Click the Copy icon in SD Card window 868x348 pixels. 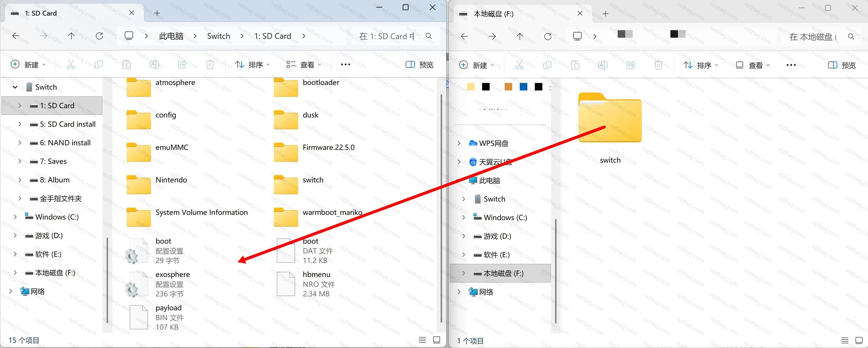[x=99, y=64]
